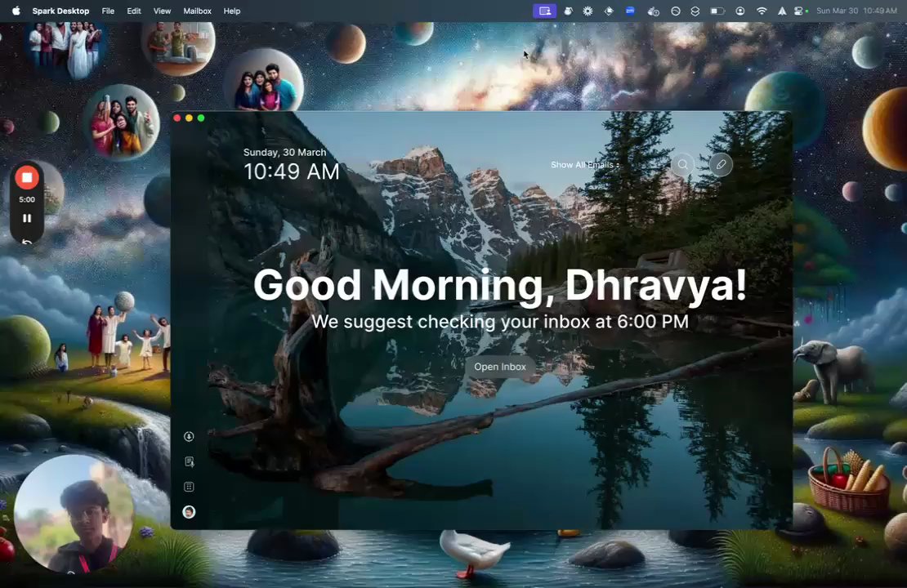Screen dimensions: 907x588
Task: Click the menu bar date and time
Action: point(856,11)
